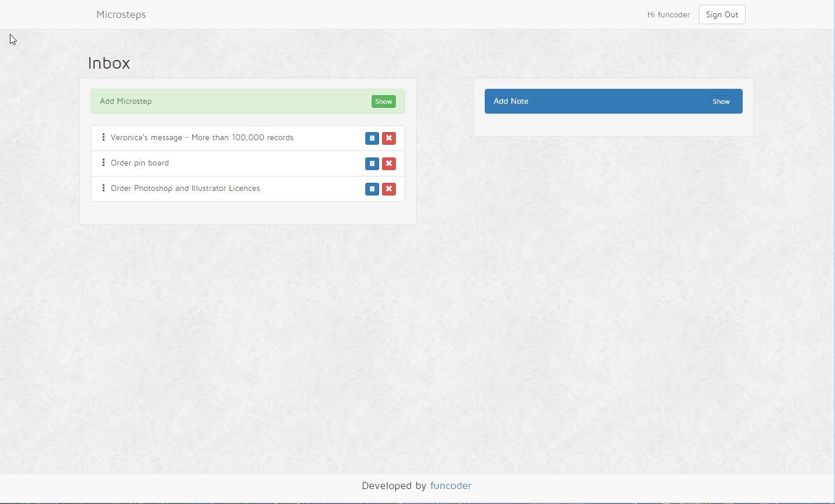The width and height of the screenshot is (835, 504).
Task: Click the pause icon for Order pin board
Action: (x=372, y=164)
